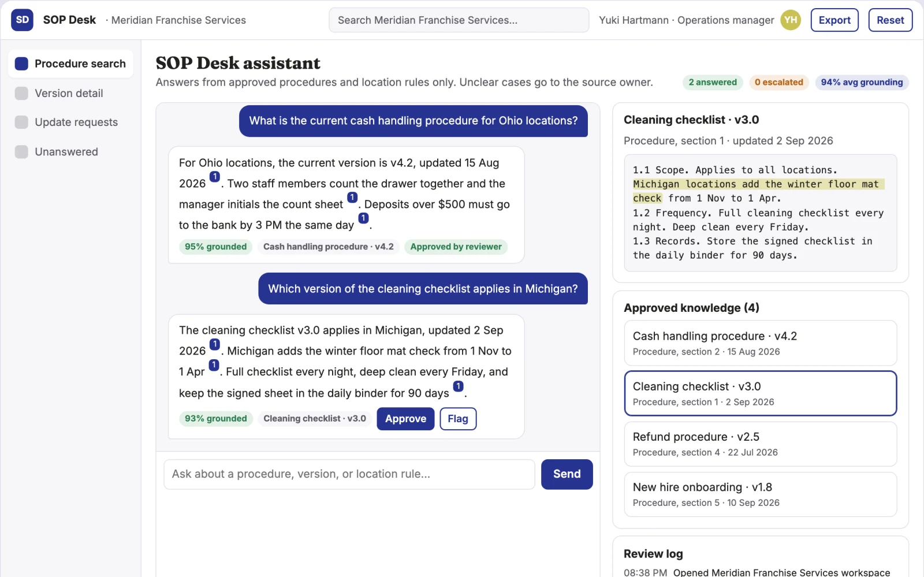Open Update requests section

[70, 122]
